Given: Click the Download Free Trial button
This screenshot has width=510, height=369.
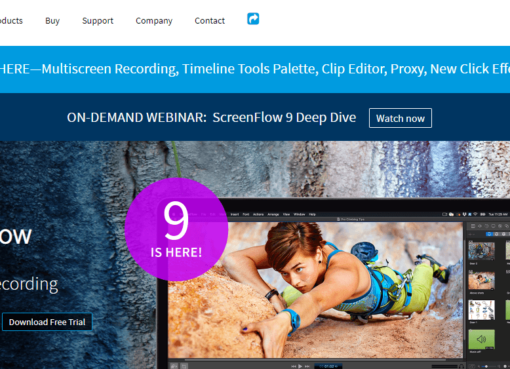Looking at the screenshot, I should point(47,322).
